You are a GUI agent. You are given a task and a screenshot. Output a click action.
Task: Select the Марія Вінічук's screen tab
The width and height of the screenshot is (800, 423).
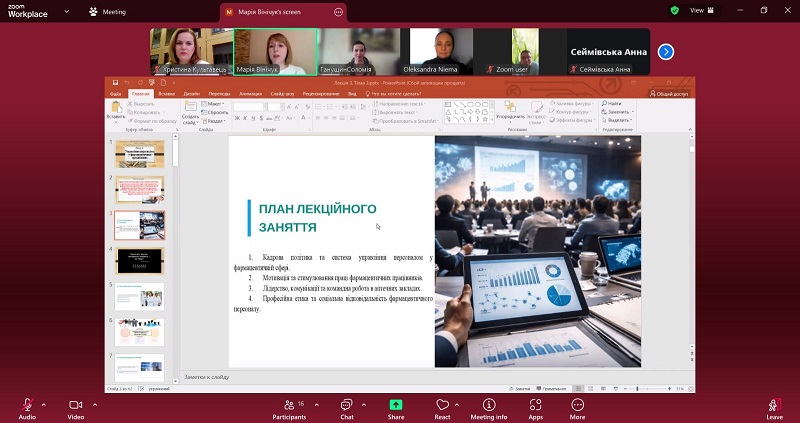pyautogui.click(x=277, y=11)
